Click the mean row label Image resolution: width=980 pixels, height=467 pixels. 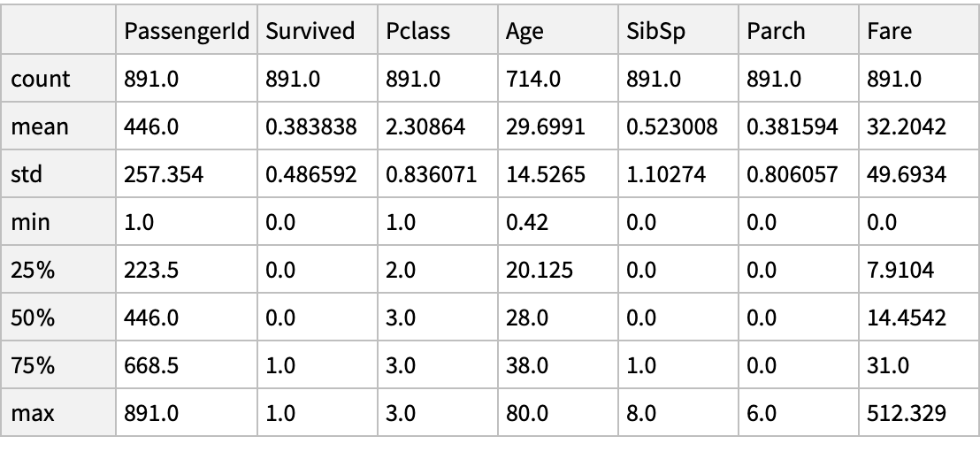[40, 126]
